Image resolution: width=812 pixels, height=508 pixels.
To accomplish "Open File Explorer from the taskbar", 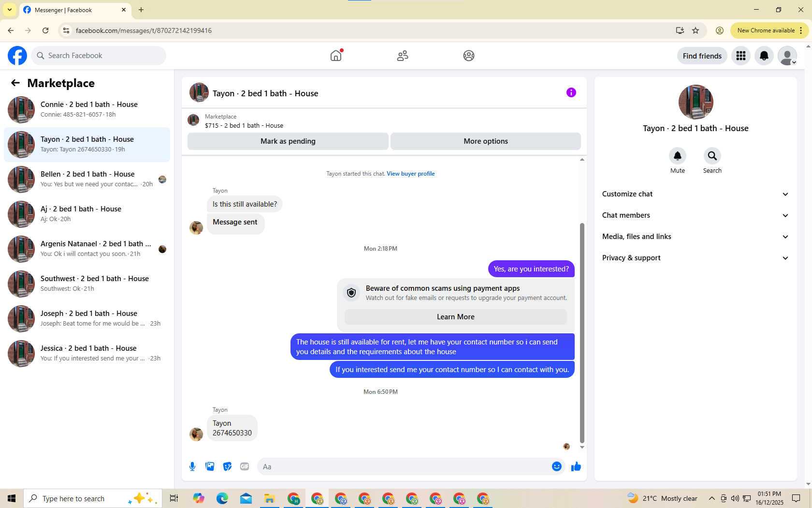I will pos(269,498).
